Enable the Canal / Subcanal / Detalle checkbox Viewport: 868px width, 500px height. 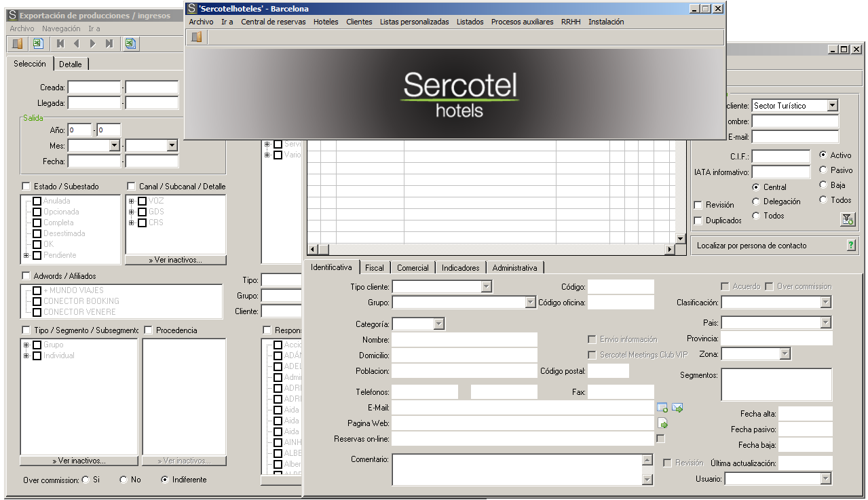[132, 186]
